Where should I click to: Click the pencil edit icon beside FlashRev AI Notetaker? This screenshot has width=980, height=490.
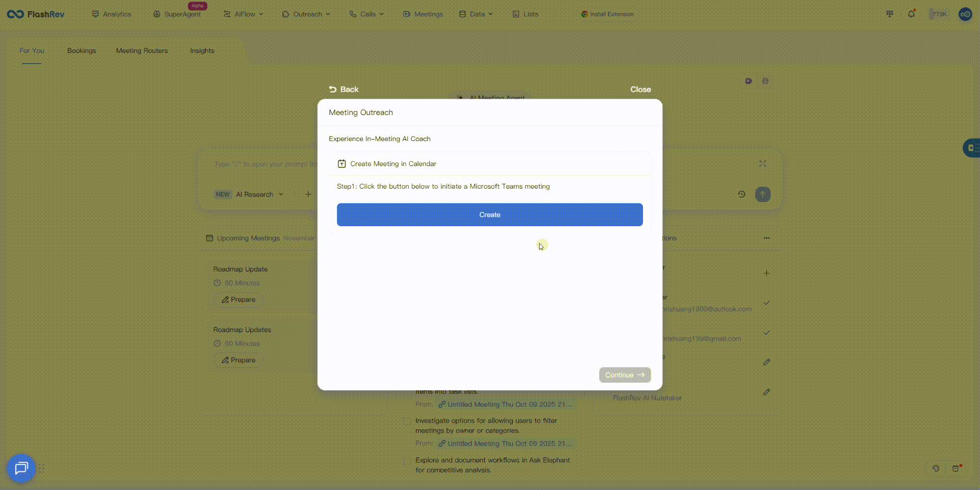click(766, 392)
